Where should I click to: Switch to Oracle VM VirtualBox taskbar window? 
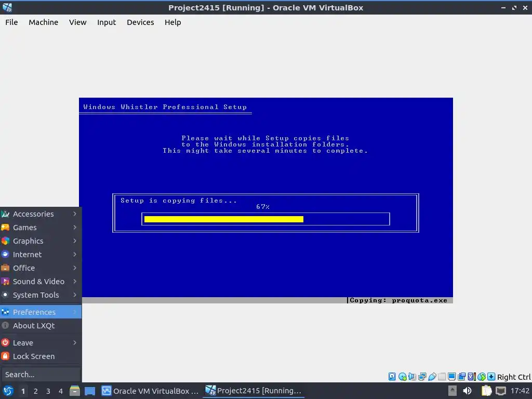(150, 391)
